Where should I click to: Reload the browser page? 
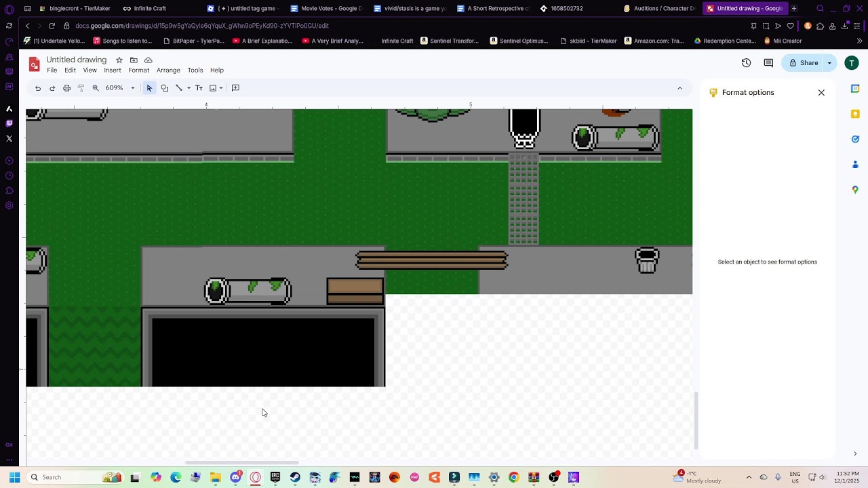pyautogui.click(x=52, y=26)
